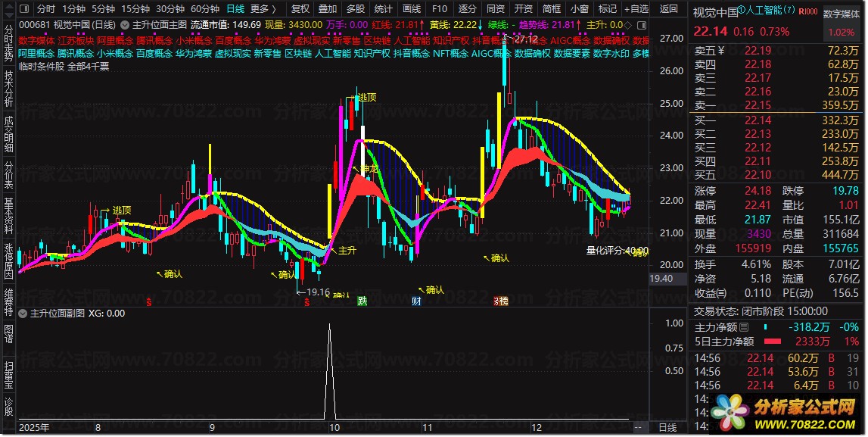
Task: Click the cyan 数字水印 concept tag
Action: (611, 54)
